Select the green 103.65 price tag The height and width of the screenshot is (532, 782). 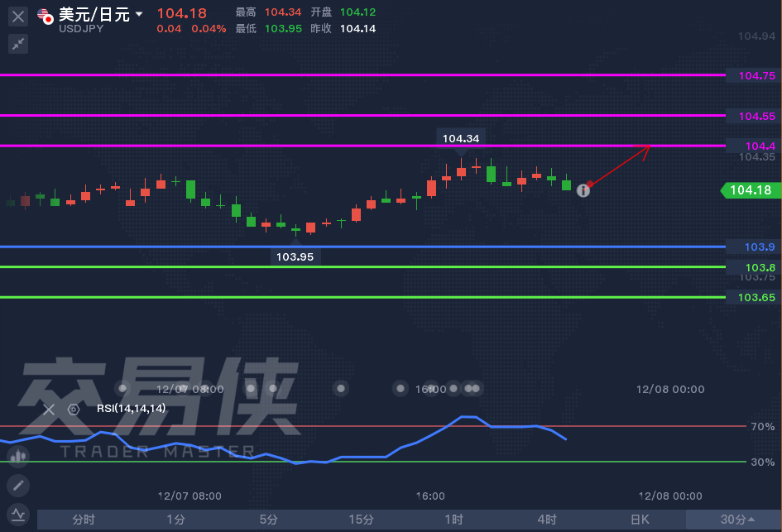[754, 298]
